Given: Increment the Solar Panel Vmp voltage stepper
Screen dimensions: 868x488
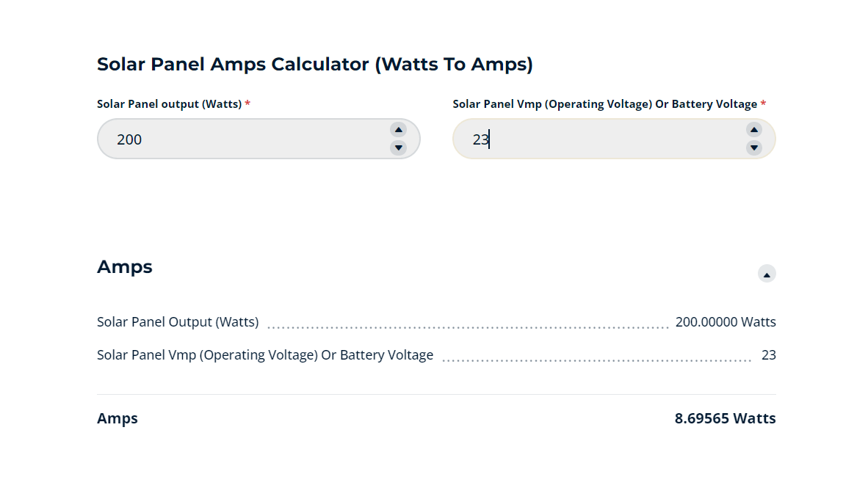Looking at the screenshot, I should point(754,130).
